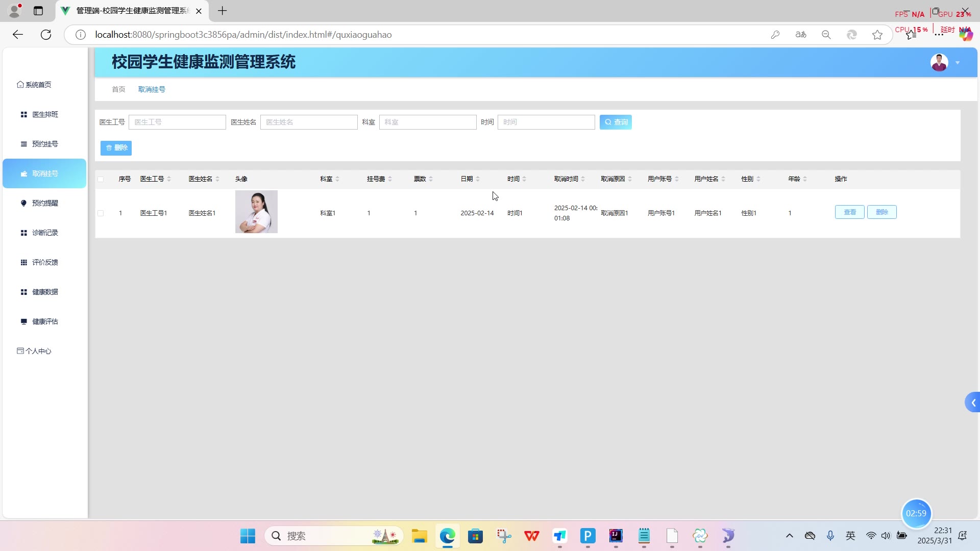Open the 预约提醒 sidebar item
This screenshot has width=980, height=551.
45,203
